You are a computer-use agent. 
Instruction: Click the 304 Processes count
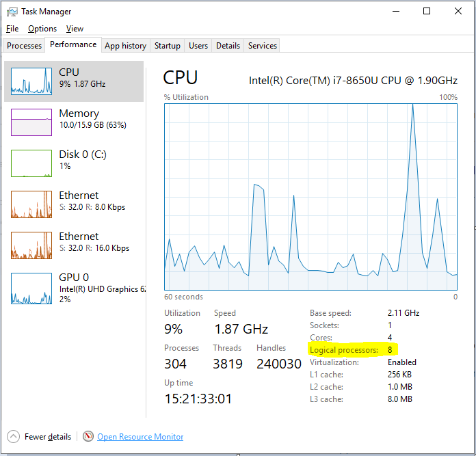point(176,364)
